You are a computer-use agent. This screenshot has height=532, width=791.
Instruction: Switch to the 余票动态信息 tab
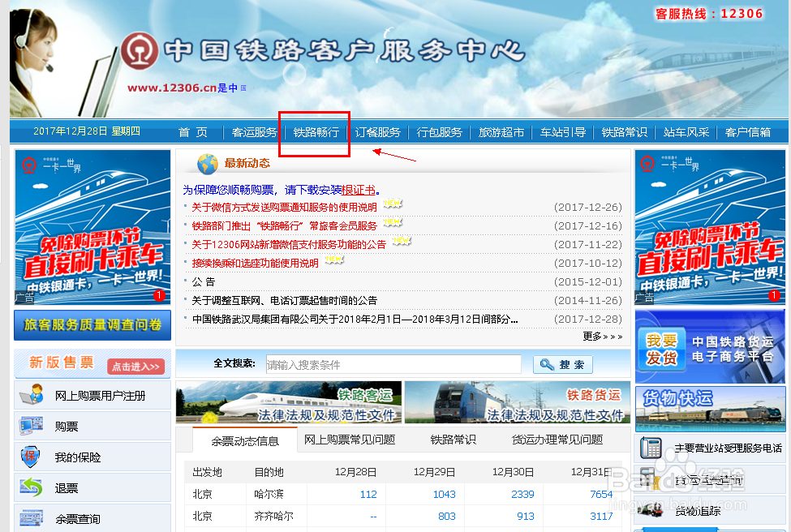(x=245, y=440)
